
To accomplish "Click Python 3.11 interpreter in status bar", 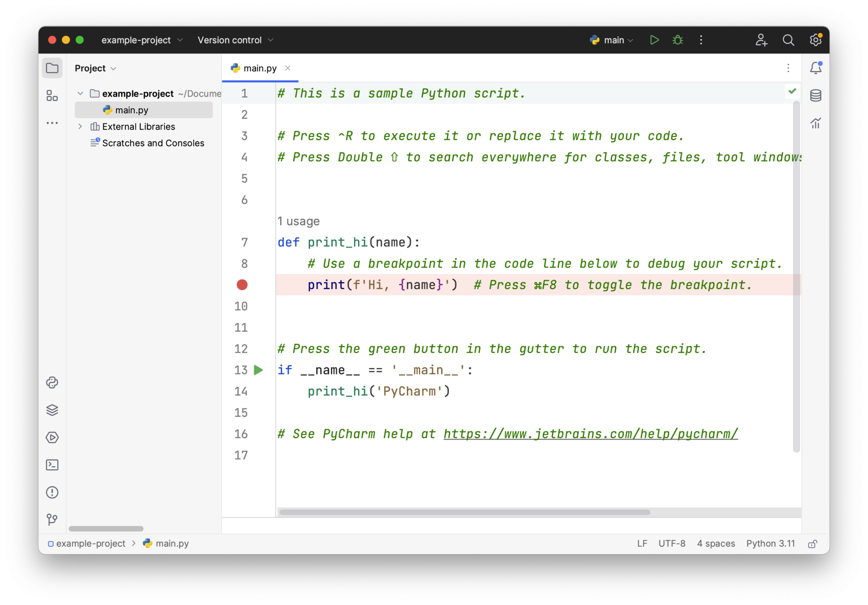I will tap(771, 544).
